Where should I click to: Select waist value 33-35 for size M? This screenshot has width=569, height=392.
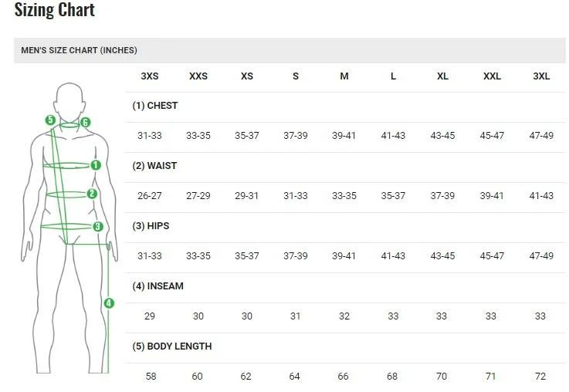point(344,196)
